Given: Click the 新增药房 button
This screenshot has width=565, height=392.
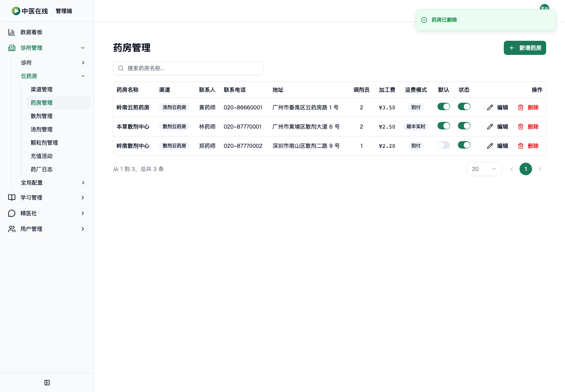Looking at the screenshot, I should (x=525, y=48).
